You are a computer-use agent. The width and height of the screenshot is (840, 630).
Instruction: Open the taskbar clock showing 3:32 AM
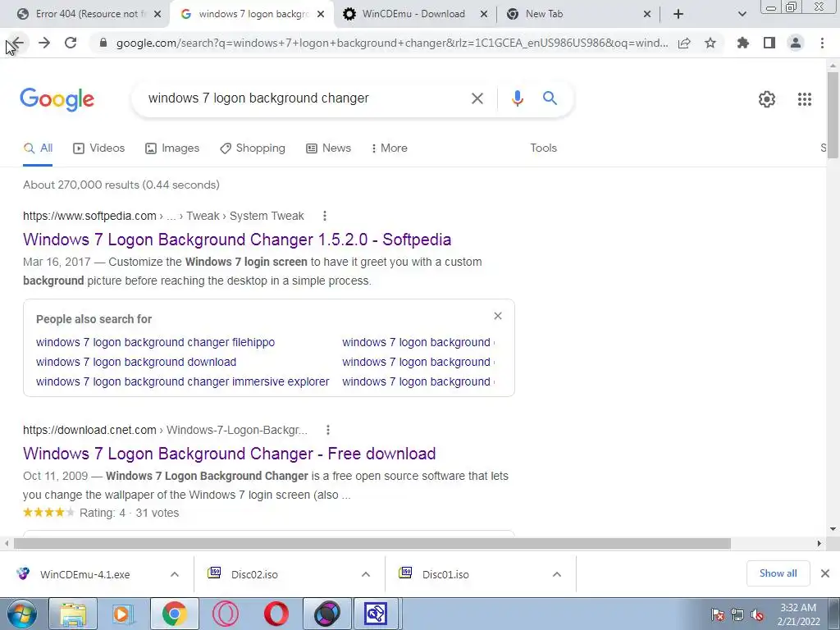click(x=798, y=614)
